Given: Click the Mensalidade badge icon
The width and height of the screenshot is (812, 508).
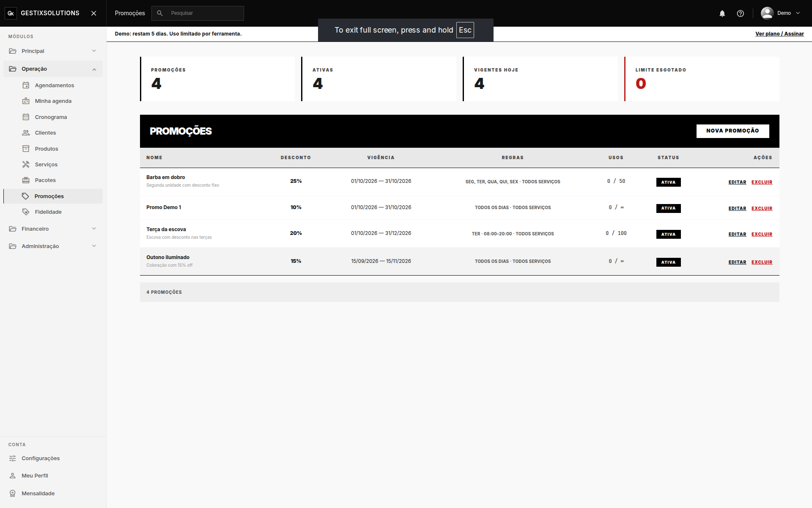Looking at the screenshot, I should click(13, 493).
